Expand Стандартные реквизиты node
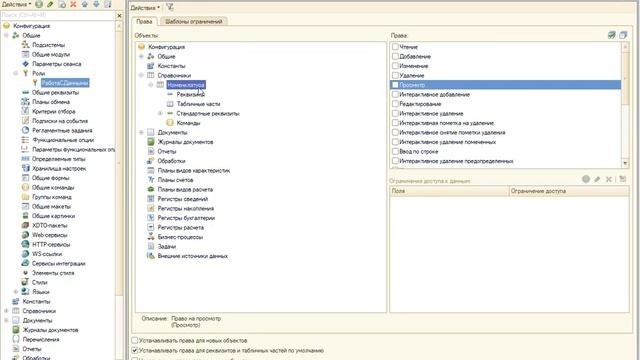The width and height of the screenshot is (640, 360). point(160,113)
